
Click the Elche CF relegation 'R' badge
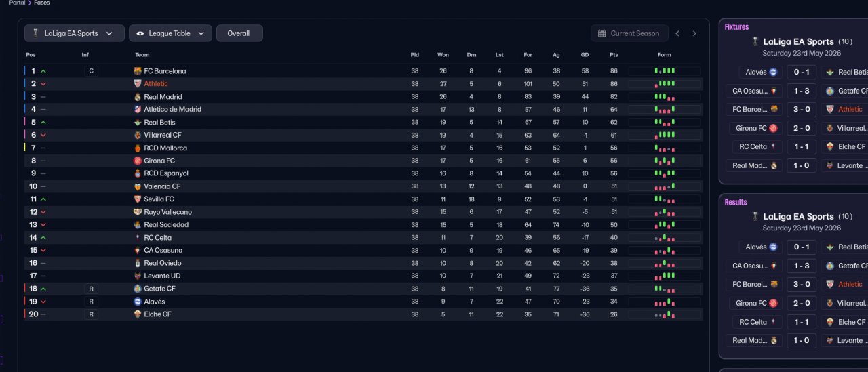coord(91,314)
